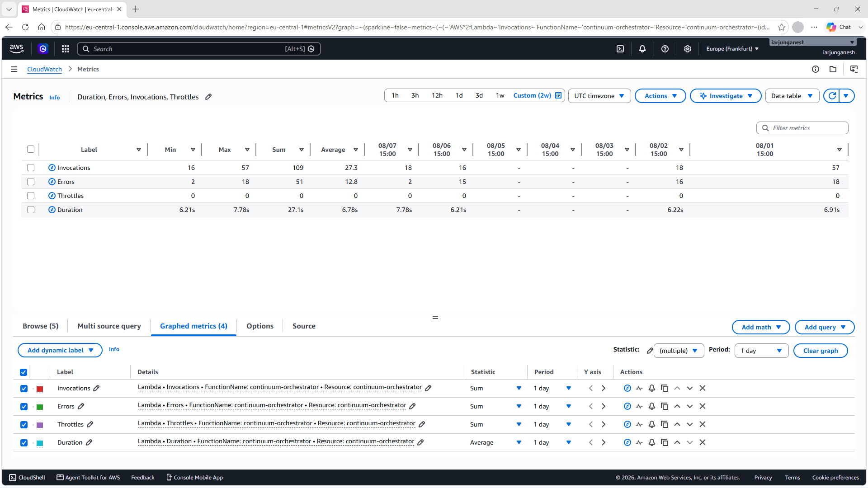The height and width of the screenshot is (488, 868).
Task: Click the Add dynamic label button
Action: click(60, 350)
